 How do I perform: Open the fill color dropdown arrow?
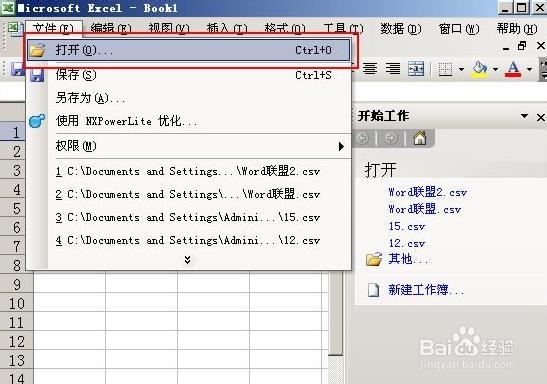495,69
